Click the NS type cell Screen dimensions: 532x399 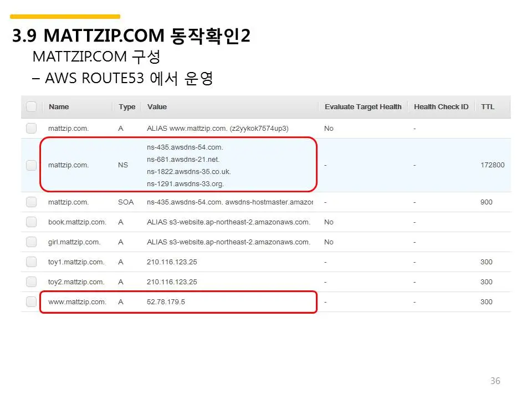[x=123, y=165]
